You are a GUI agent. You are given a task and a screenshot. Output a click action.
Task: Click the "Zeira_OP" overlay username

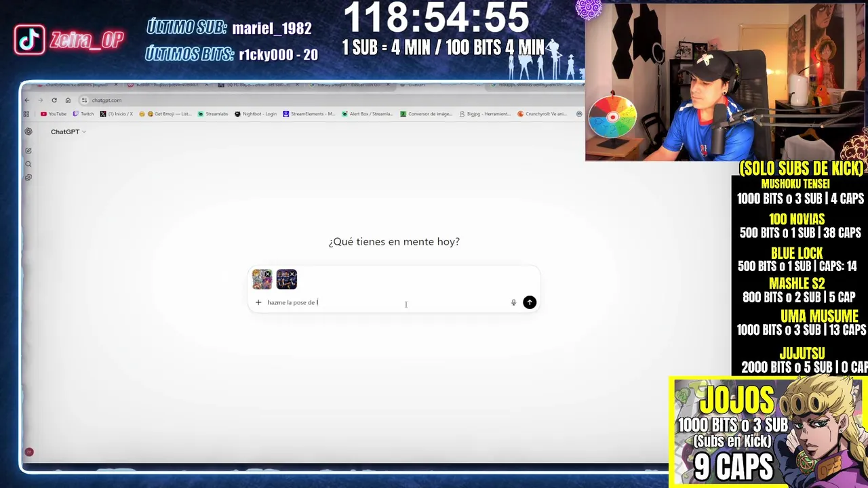86,40
